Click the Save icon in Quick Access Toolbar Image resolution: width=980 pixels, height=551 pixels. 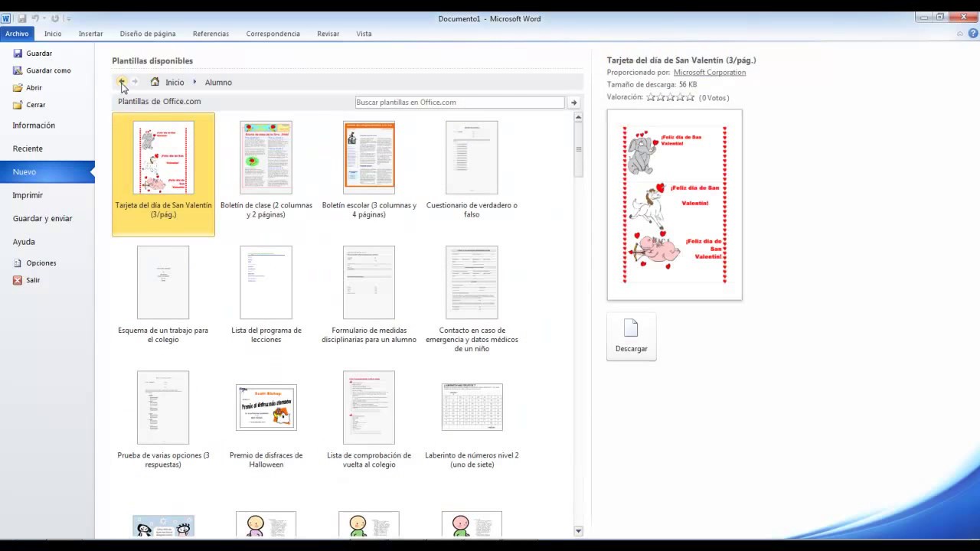(x=21, y=18)
